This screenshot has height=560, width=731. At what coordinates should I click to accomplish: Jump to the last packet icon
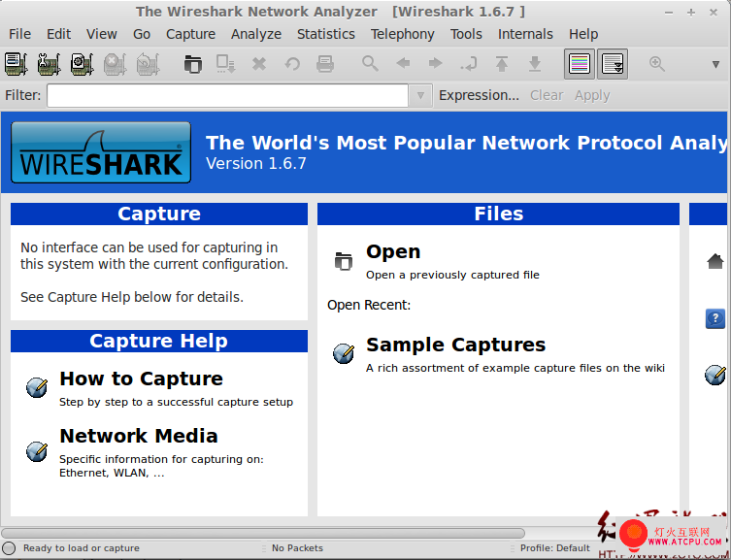(x=535, y=64)
